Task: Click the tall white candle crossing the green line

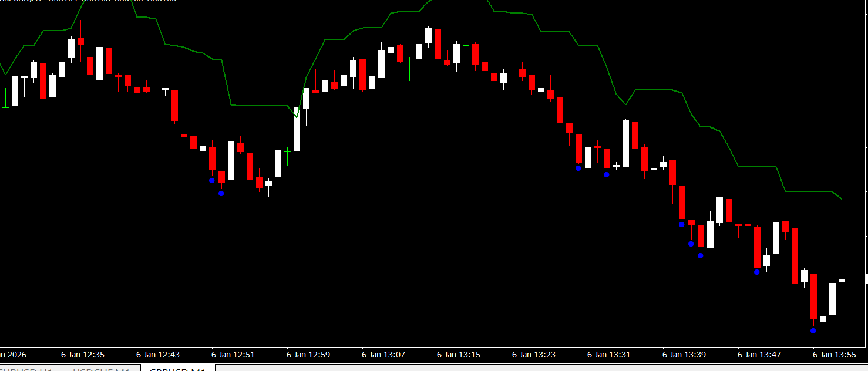Action: (297, 129)
